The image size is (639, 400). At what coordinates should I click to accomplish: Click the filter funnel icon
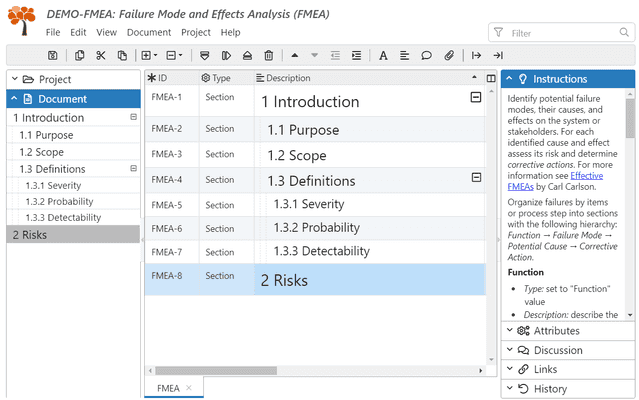coord(498,33)
